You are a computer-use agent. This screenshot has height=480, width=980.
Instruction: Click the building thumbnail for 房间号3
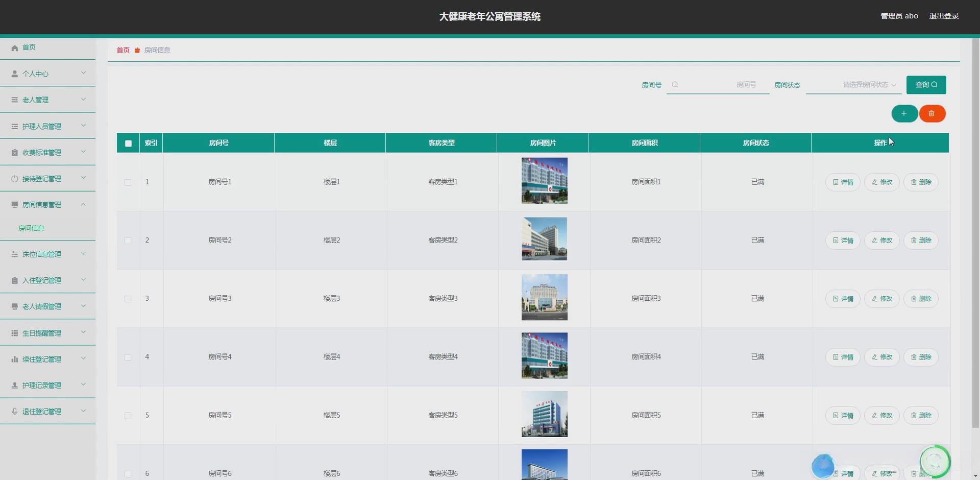pos(544,297)
